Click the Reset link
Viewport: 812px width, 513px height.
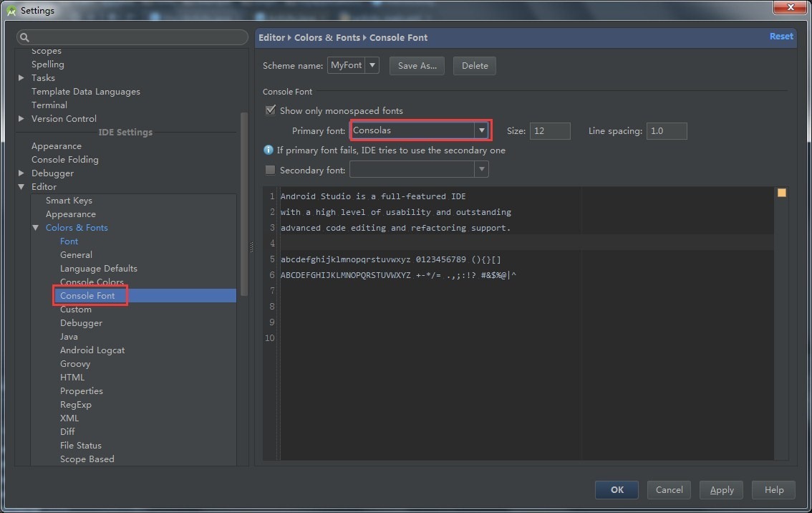pyautogui.click(x=780, y=37)
